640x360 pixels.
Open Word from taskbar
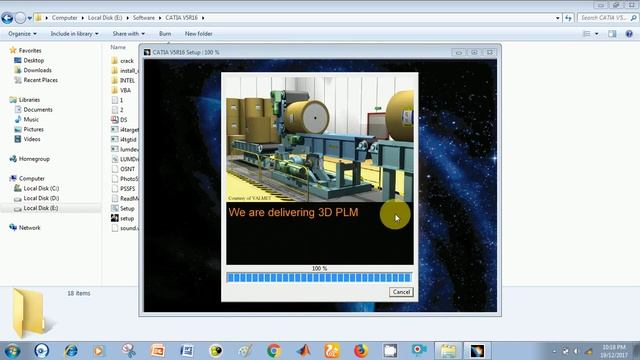187,351
